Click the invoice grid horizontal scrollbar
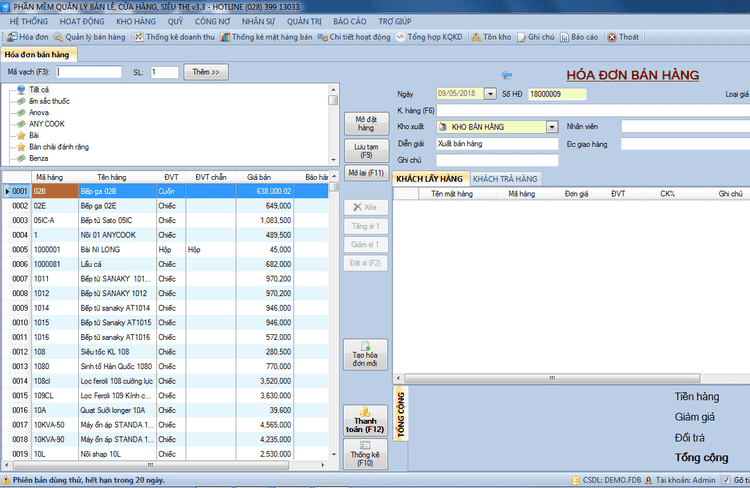Image resolution: width=750 pixels, height=488 pixels. 552,378
